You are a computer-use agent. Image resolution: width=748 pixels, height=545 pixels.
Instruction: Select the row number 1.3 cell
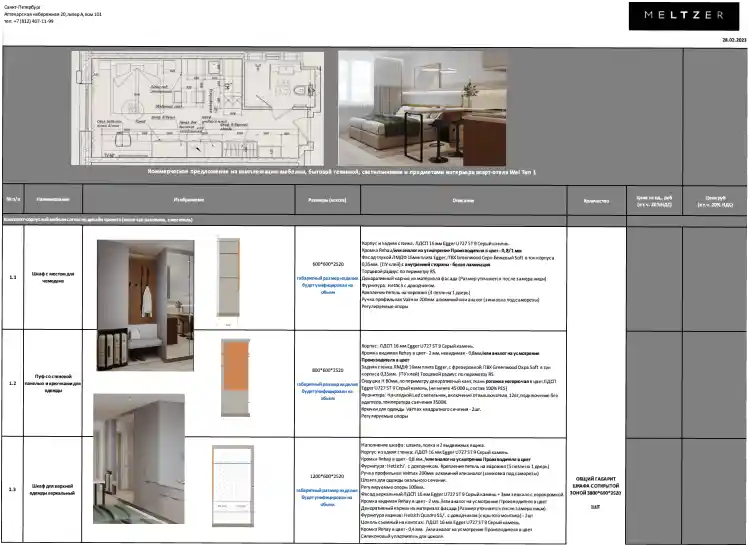click(x=13, y=489)
